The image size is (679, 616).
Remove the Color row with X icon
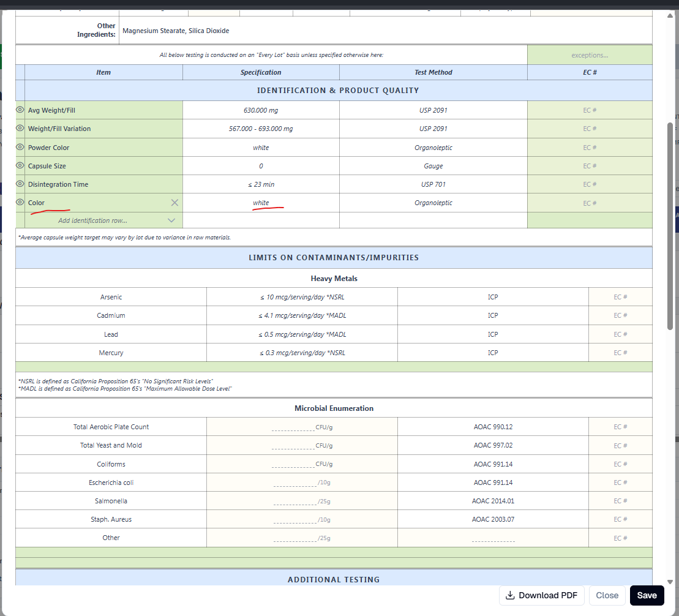(174, 203)
